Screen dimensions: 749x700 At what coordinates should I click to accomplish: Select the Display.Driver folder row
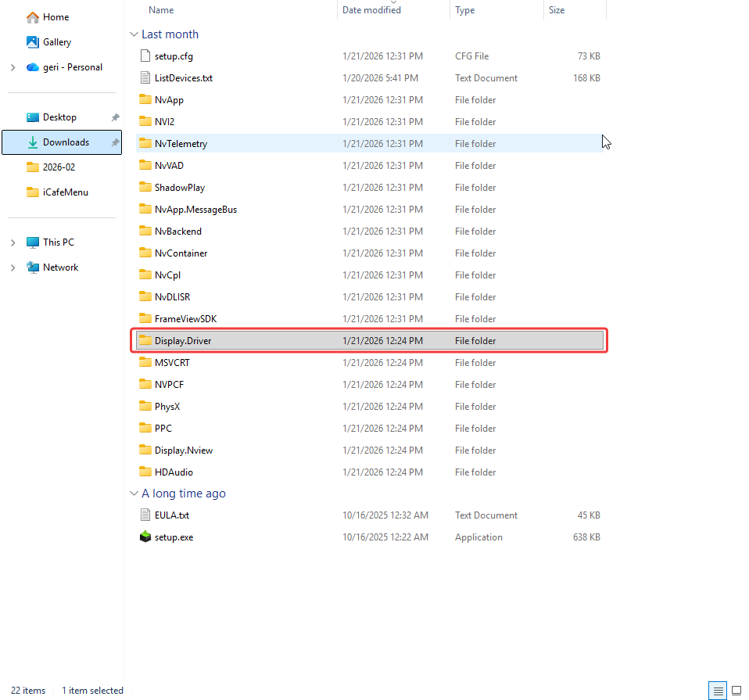point(183,341)
